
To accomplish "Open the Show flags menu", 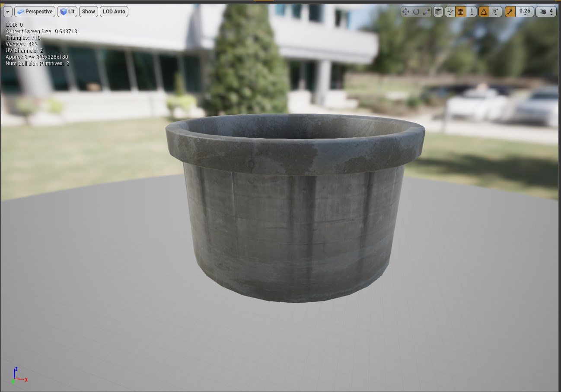I will 89,12.
